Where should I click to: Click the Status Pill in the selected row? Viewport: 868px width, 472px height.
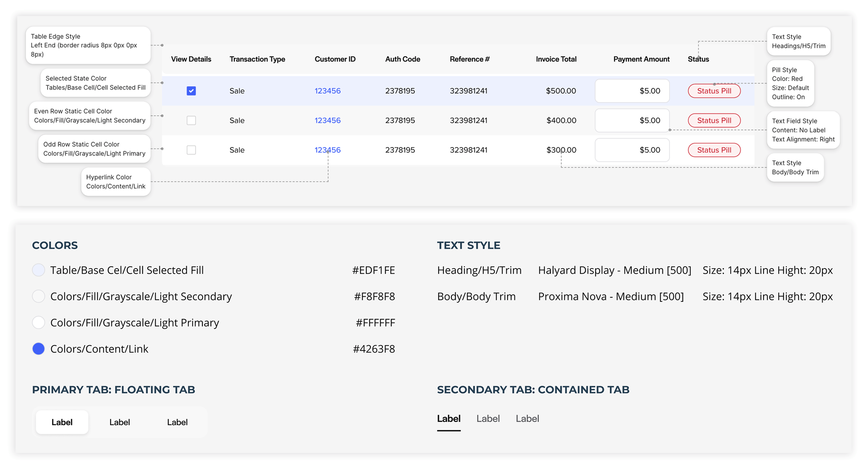click(714, 91)
